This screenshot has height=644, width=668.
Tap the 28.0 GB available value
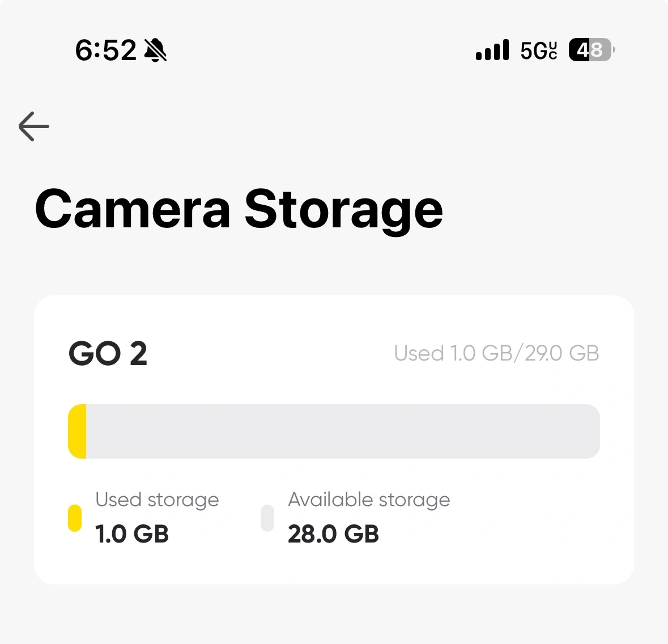[333, 534]
